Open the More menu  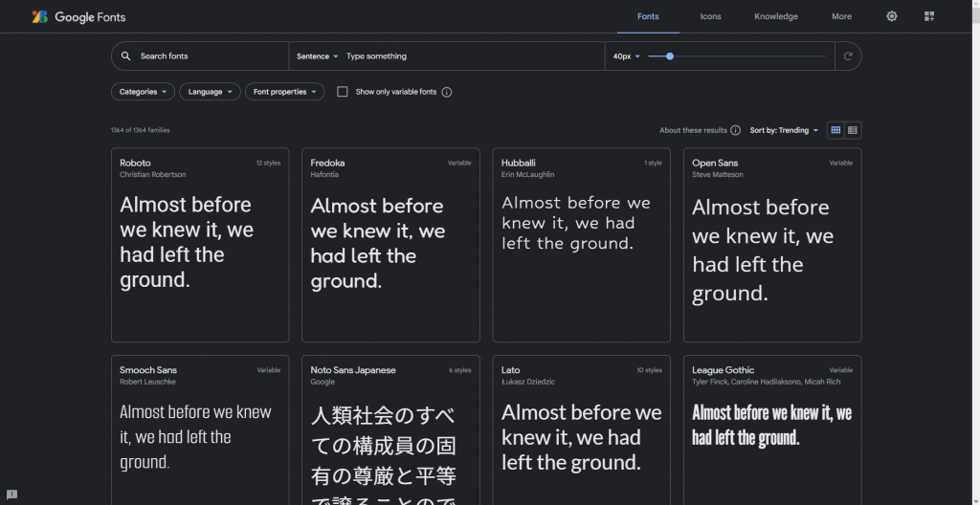tap(841, 17)
